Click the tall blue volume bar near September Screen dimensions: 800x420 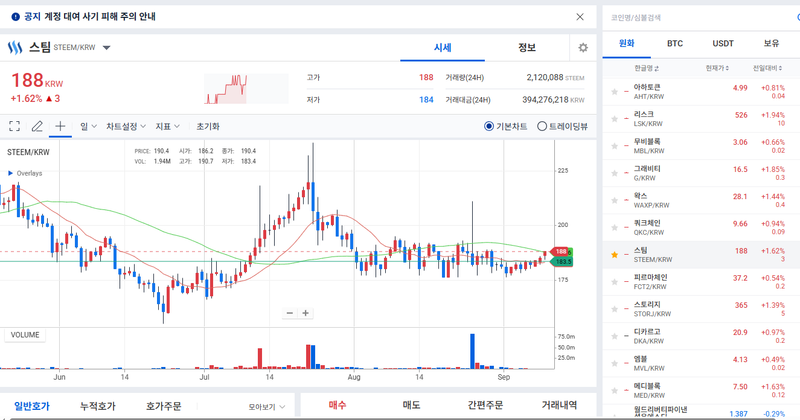(472, 351)
